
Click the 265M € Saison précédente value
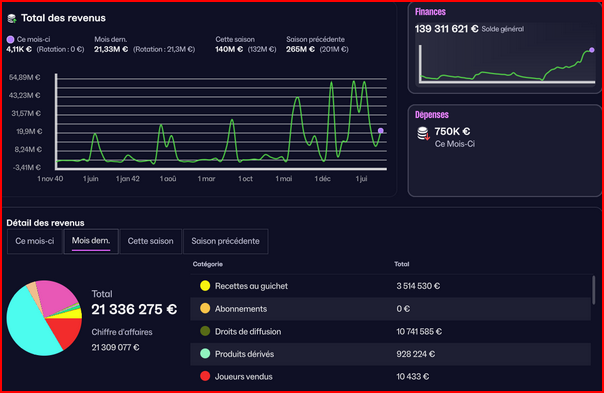coord(300,49)
